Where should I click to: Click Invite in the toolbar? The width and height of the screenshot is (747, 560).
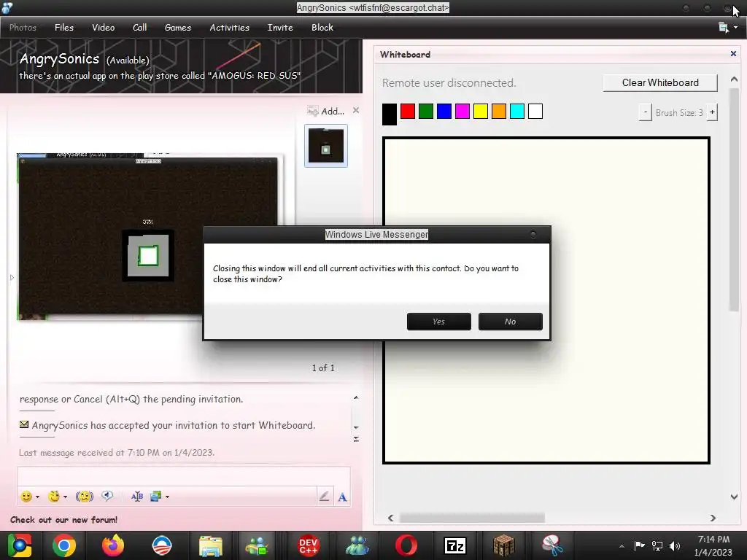pyautogui.click(x=280, y=28)
